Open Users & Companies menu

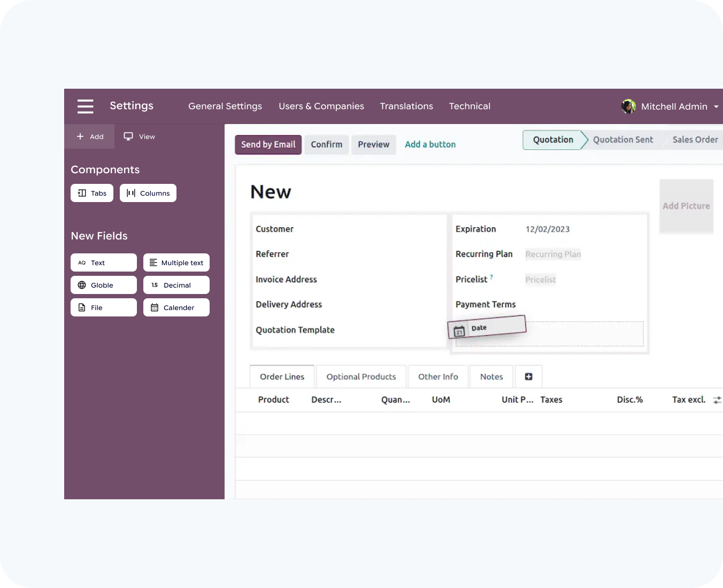pos(321,106)
